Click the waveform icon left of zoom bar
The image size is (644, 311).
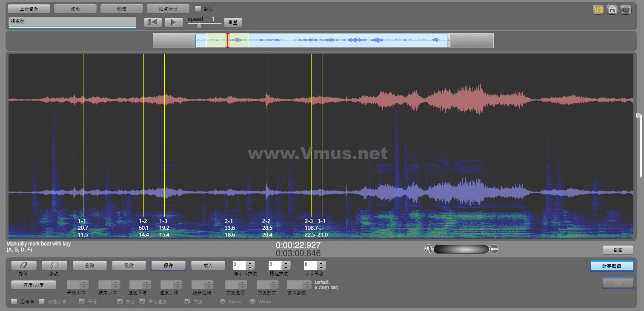point(428,249)
